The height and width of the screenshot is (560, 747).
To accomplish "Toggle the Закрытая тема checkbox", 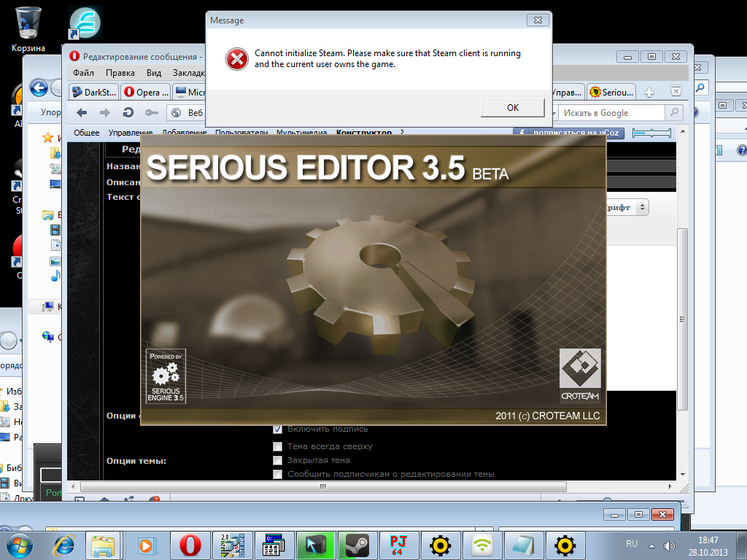I will (277, 461).
